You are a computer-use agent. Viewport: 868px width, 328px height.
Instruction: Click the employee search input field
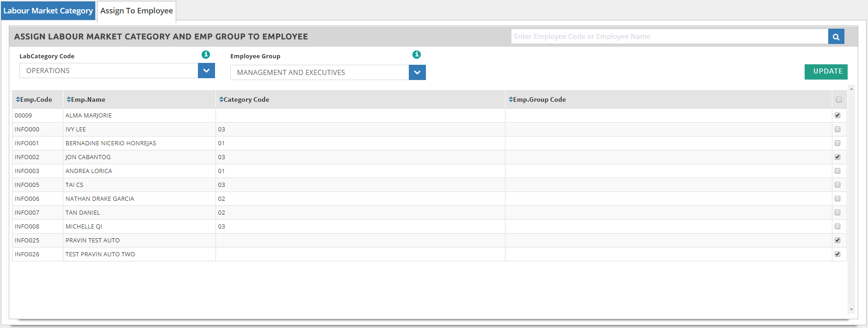click(669, 37)
